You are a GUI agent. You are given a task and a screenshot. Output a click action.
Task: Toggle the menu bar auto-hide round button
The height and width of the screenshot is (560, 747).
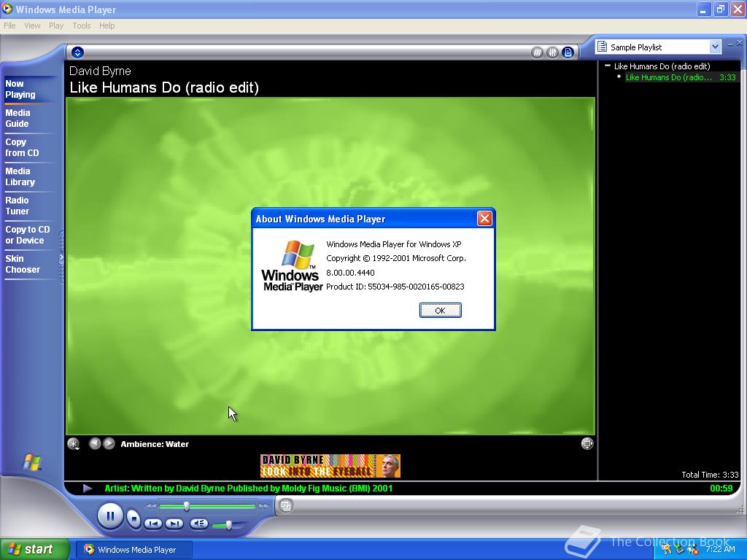77,52
